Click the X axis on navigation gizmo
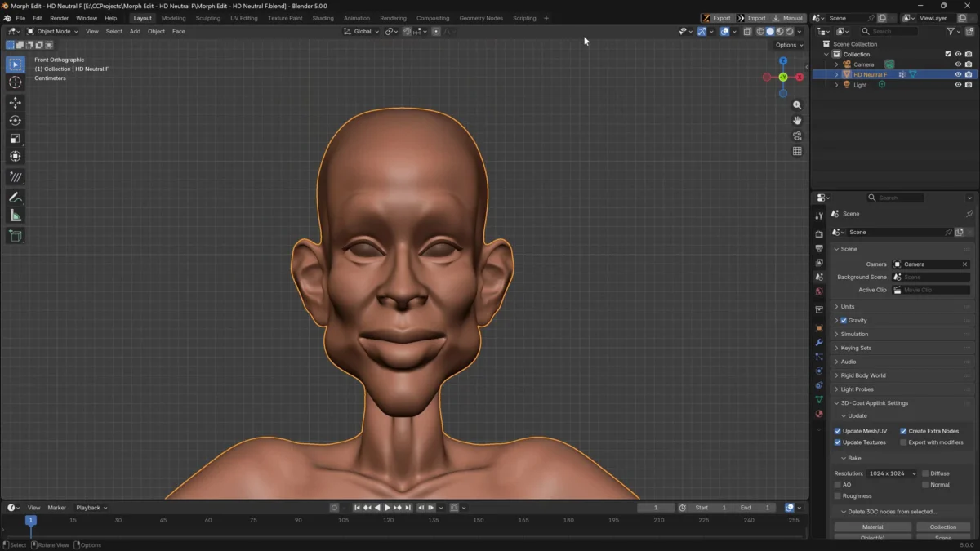Image resolution: width=980 pixels, height=551 pixels. pyautogui.click(x=800, y=77)
